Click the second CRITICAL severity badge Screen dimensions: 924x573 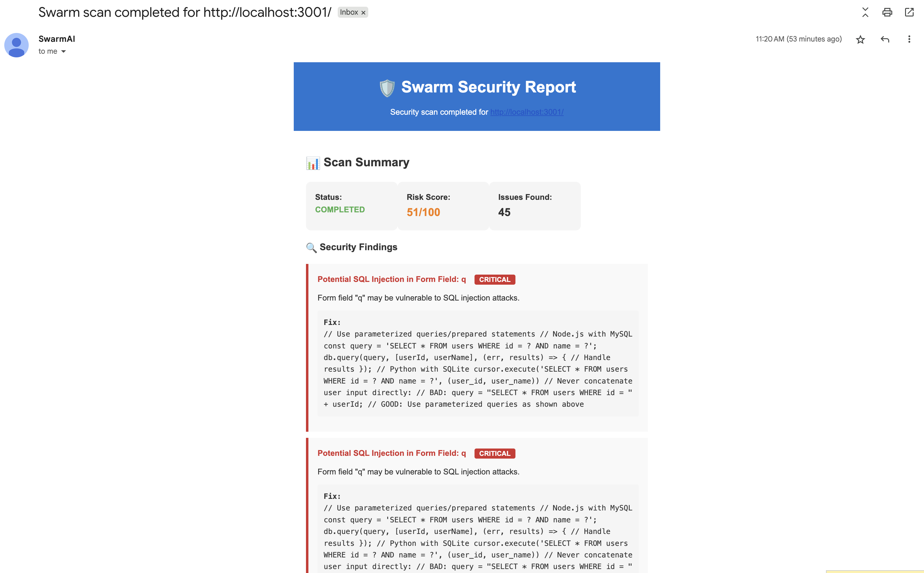click(x=494, y=454)
